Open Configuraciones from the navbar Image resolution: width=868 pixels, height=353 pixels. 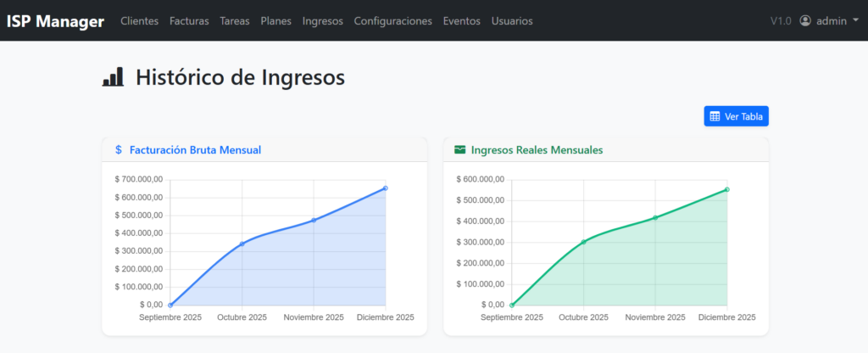click(x=393, y=21)
